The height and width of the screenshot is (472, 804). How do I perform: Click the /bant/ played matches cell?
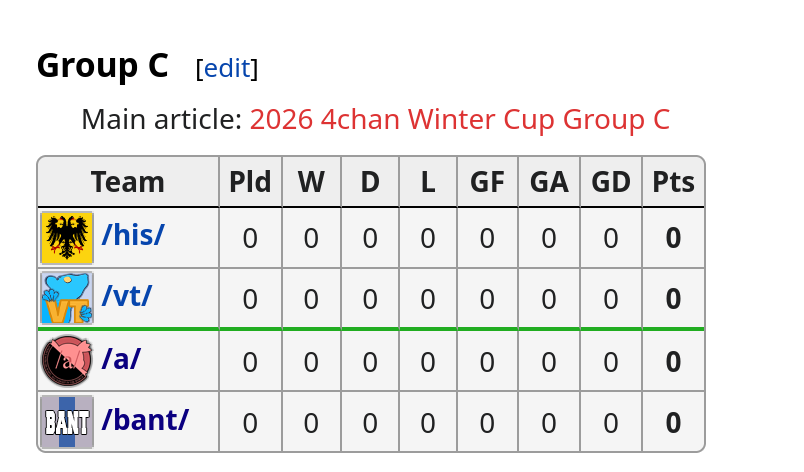click(250, 422)
